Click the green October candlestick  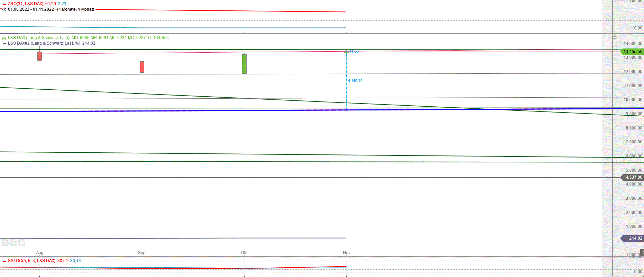[x=244, y=64]
